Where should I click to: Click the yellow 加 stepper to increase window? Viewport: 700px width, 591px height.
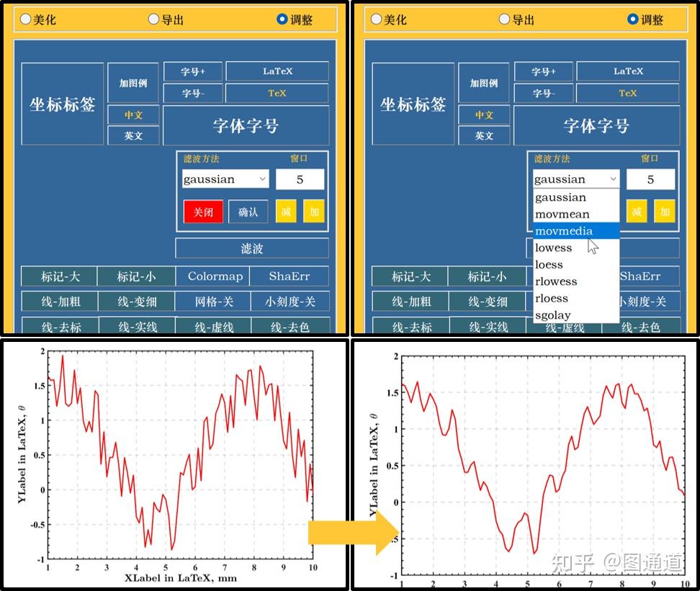click(x=314, y=212)
